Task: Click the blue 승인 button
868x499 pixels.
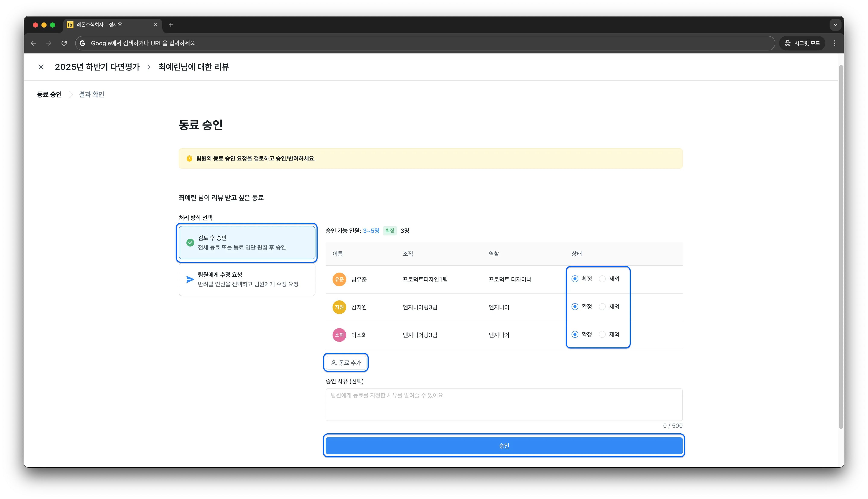Action: click(x=504, y=446)
